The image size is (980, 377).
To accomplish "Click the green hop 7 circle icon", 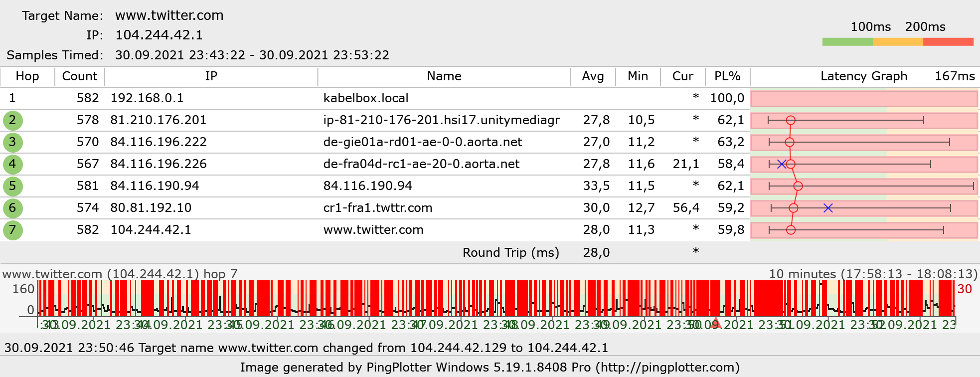I will [x=12, y=230].
